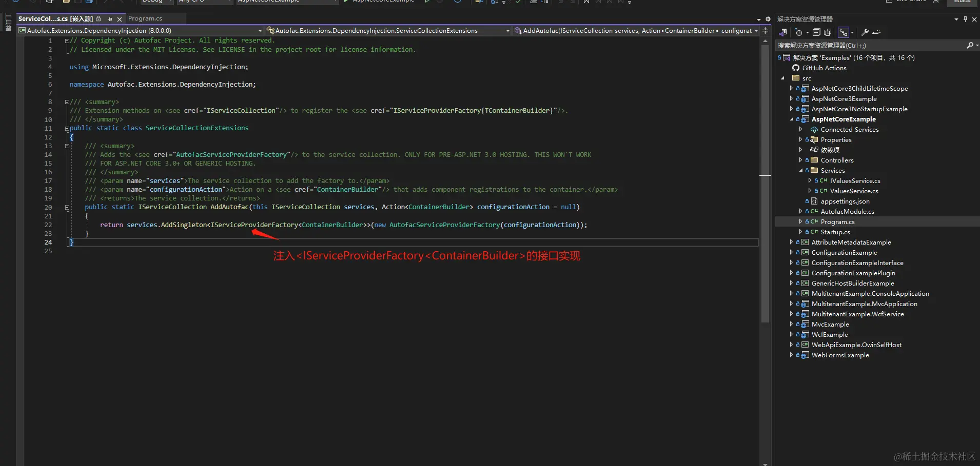Collapse the AddAutofac method outline
The height and width of the screenshot is (466, 980).
pyautogui.click(x=67, y=207)
